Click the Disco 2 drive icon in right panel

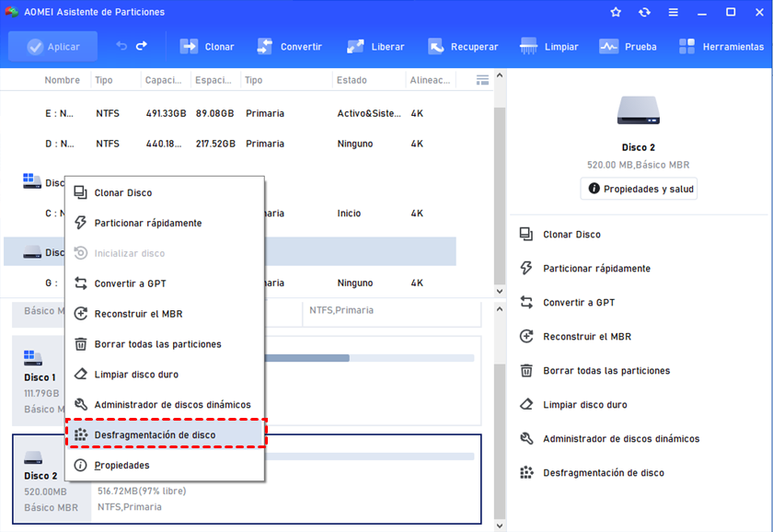639,110
